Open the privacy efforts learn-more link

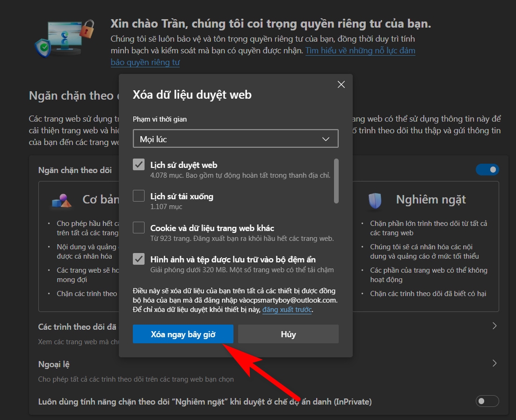pyautogui.click(x=360, y=51)
